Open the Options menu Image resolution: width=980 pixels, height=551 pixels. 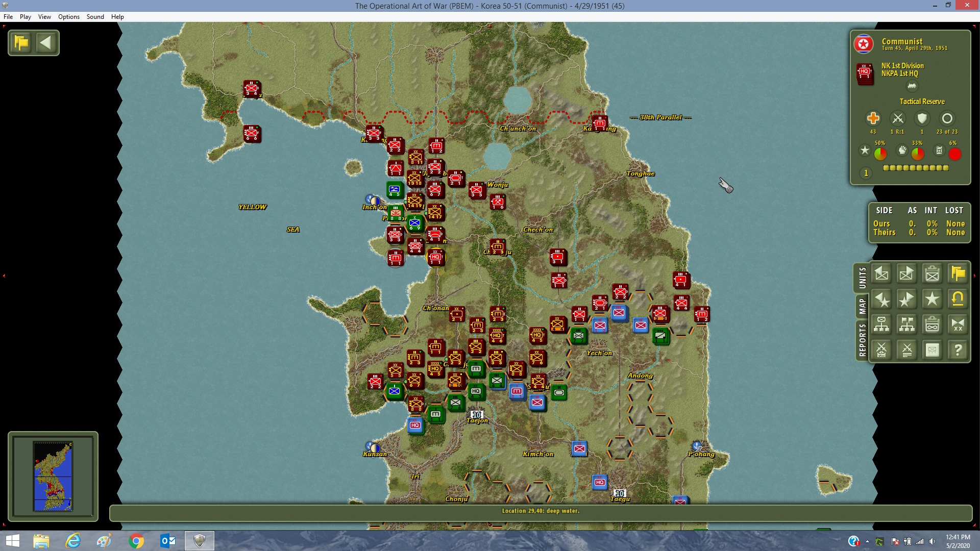tap(69, 17)
